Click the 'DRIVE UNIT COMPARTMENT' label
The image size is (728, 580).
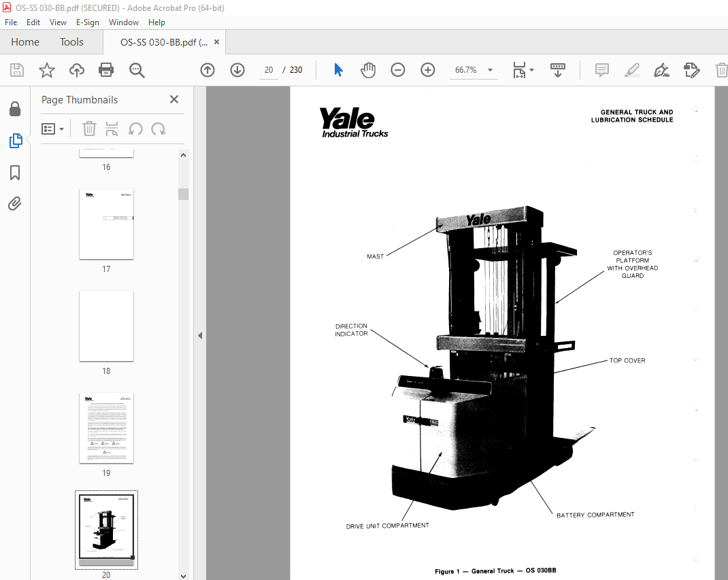point(387,526)
